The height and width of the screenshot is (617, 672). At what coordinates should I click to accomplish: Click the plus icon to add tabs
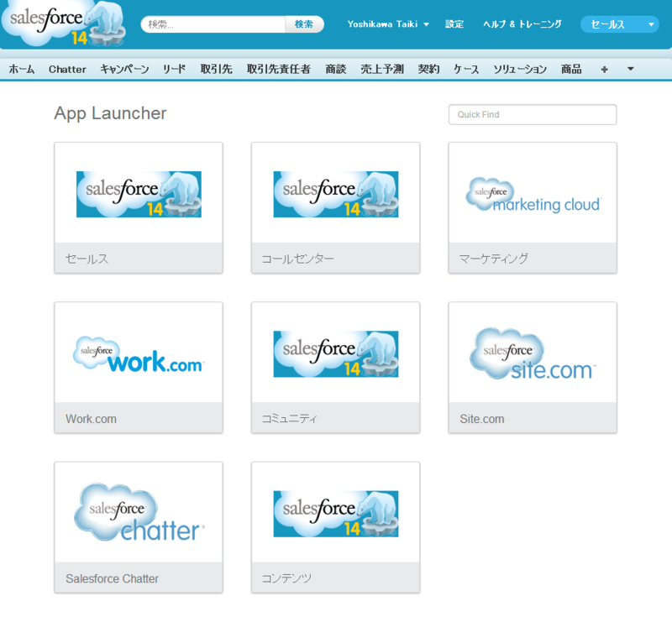click(604, 70)
